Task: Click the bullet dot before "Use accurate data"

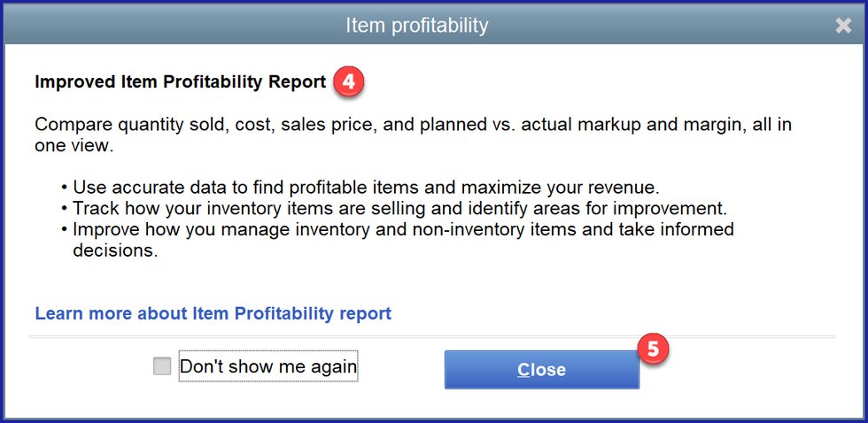Action: click(x=64, y=188)
